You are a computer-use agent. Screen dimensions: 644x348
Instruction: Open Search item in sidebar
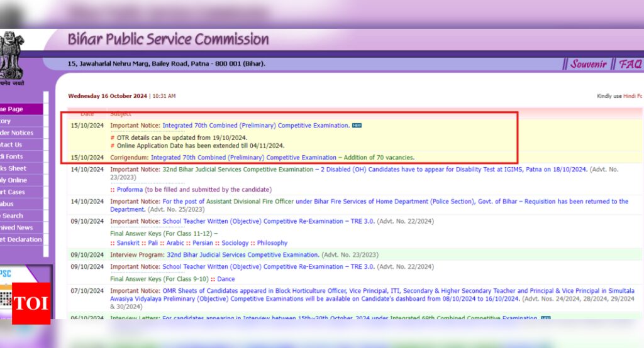coord(21,216)
